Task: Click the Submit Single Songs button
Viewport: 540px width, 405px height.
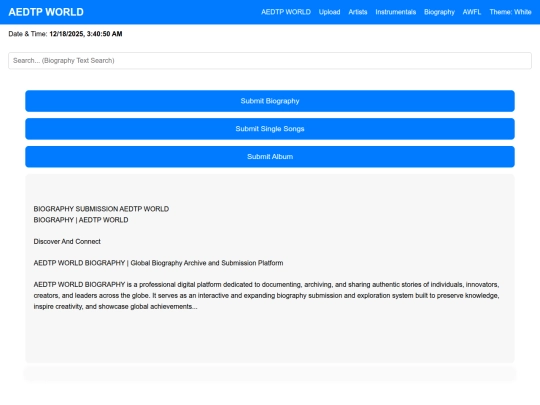Action: (270, 129)
